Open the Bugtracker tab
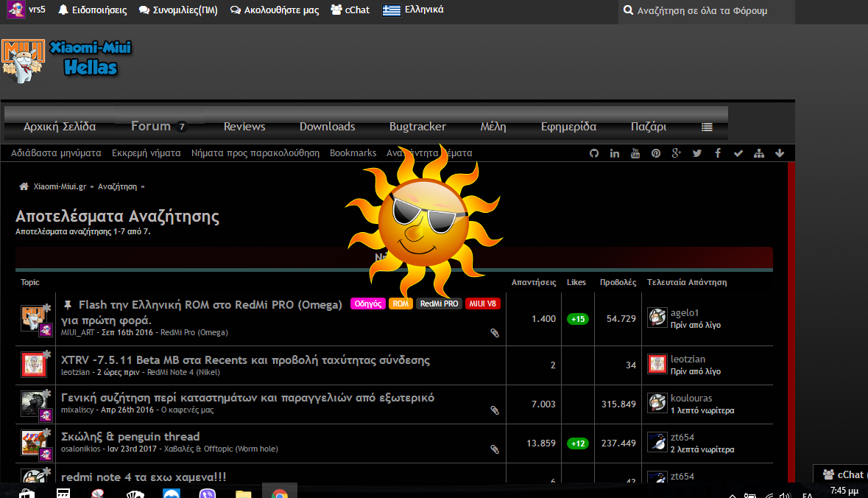 (417, 127)
